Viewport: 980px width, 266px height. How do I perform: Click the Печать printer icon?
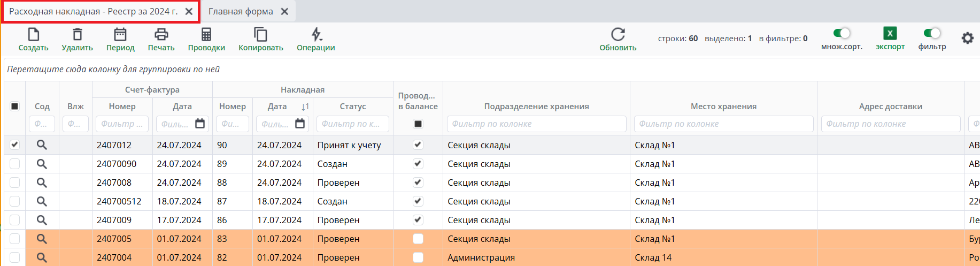(x=161, y=35)
